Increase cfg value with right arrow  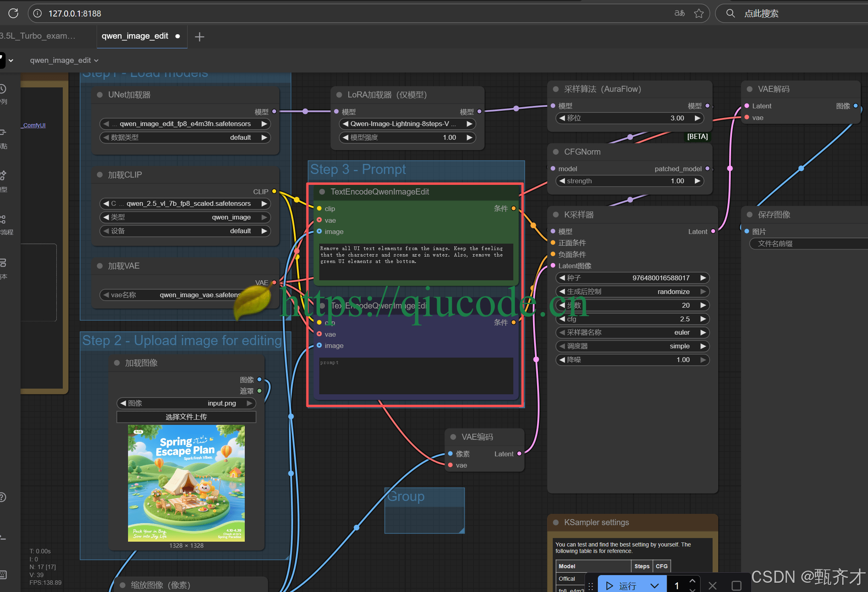pyautogui.click(x=703, y=319)
